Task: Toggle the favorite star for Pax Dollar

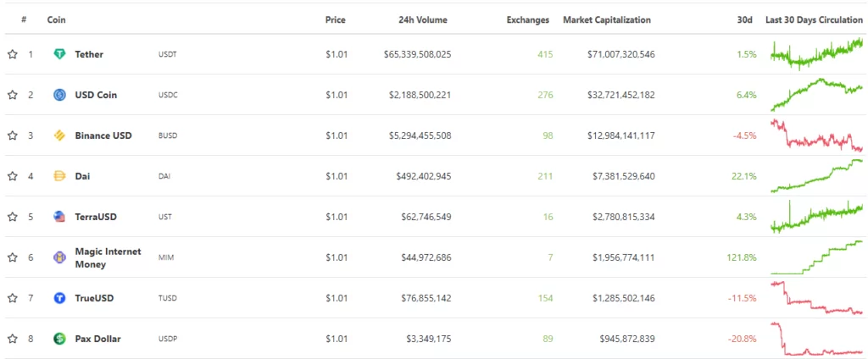Action: coord(13,339)
